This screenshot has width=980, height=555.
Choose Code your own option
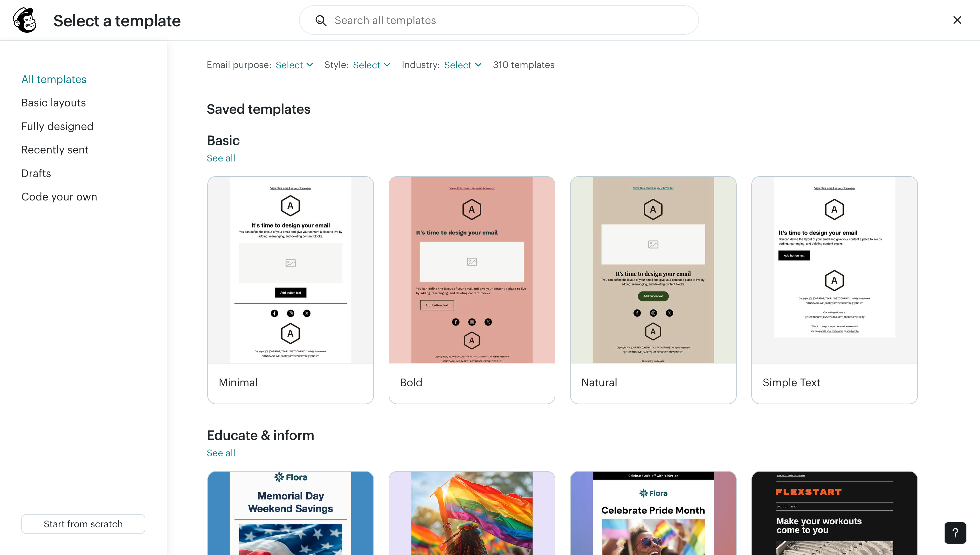click(59, 197)
